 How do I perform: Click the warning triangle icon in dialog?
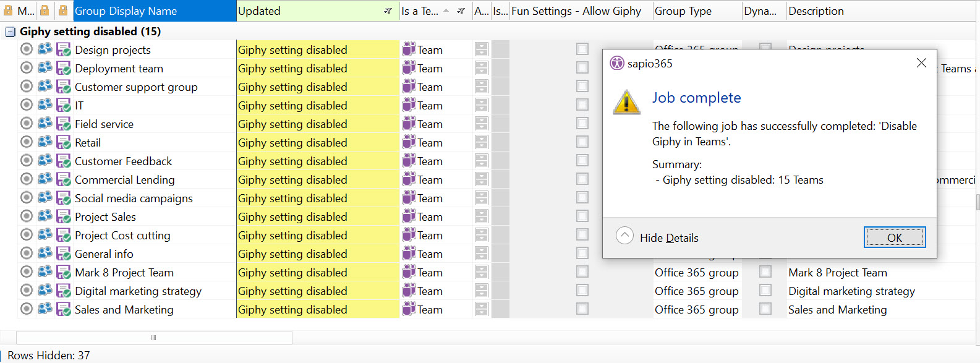click(x=626, y=103)
